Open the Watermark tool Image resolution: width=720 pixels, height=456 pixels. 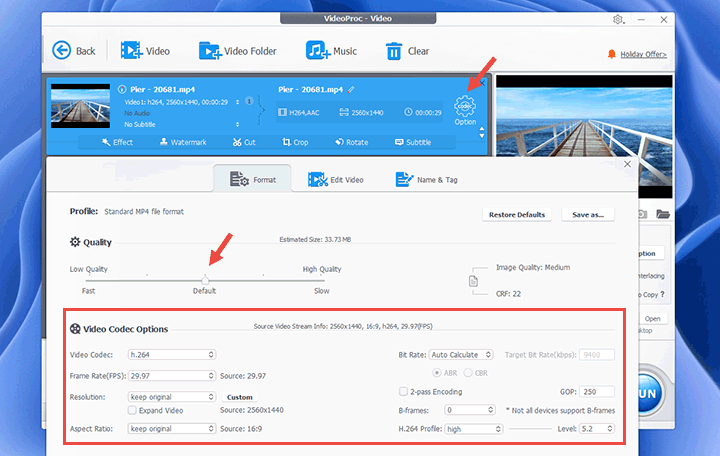(x=183, y=142)
